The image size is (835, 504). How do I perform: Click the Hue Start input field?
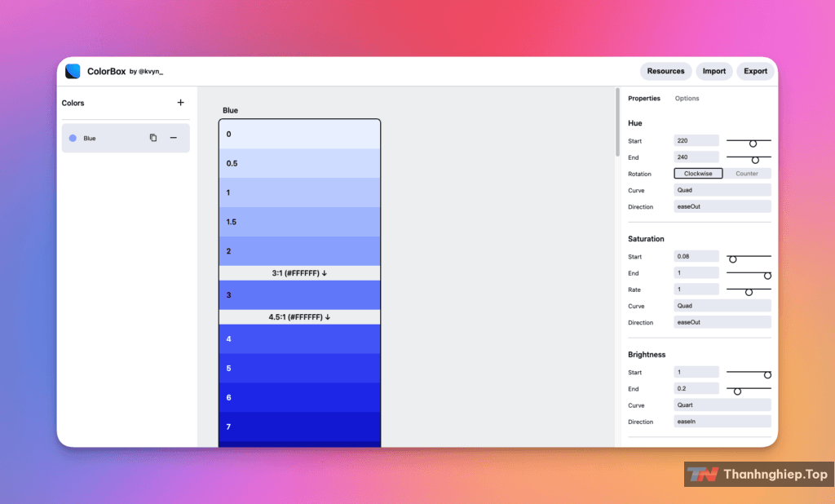[x=696, y=140]
